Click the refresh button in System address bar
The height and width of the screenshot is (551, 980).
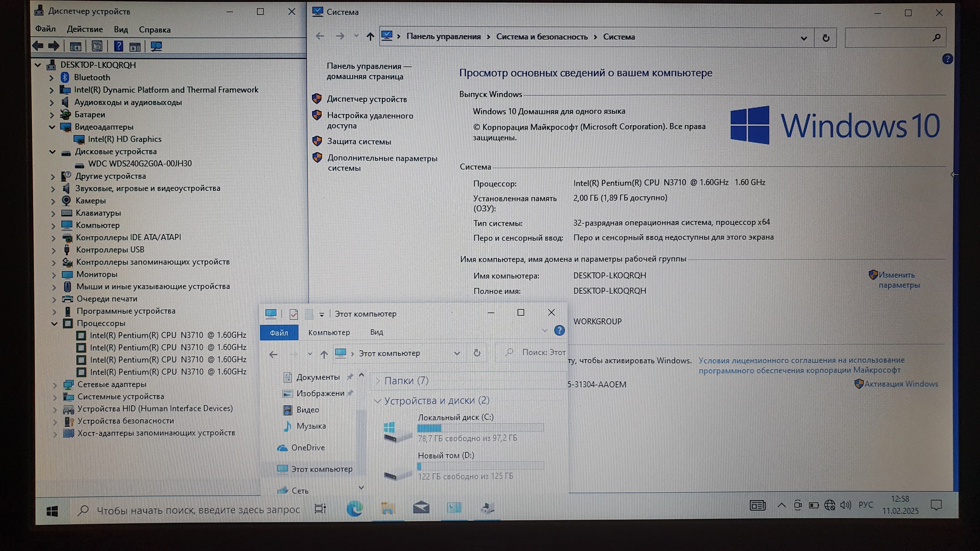pos(825,38)
